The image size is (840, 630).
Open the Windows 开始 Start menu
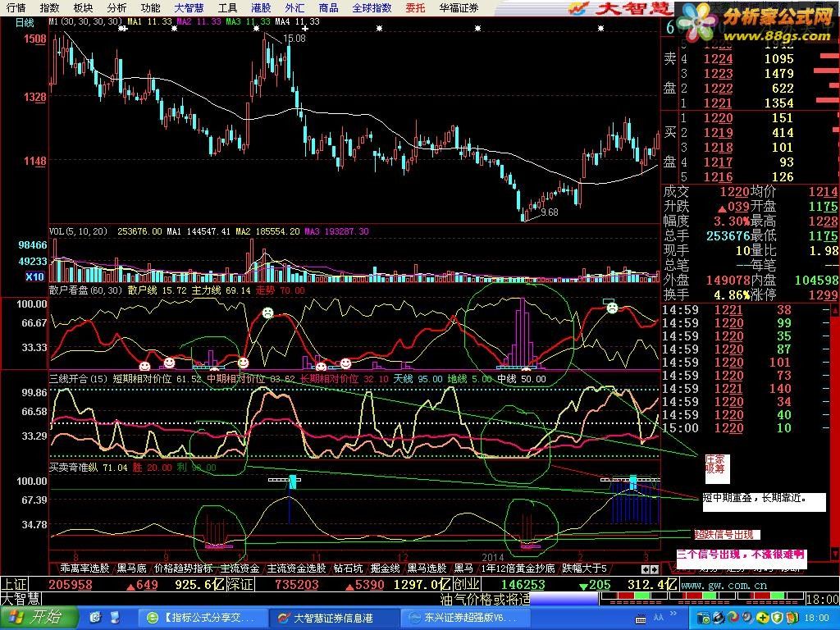[38, 617]
